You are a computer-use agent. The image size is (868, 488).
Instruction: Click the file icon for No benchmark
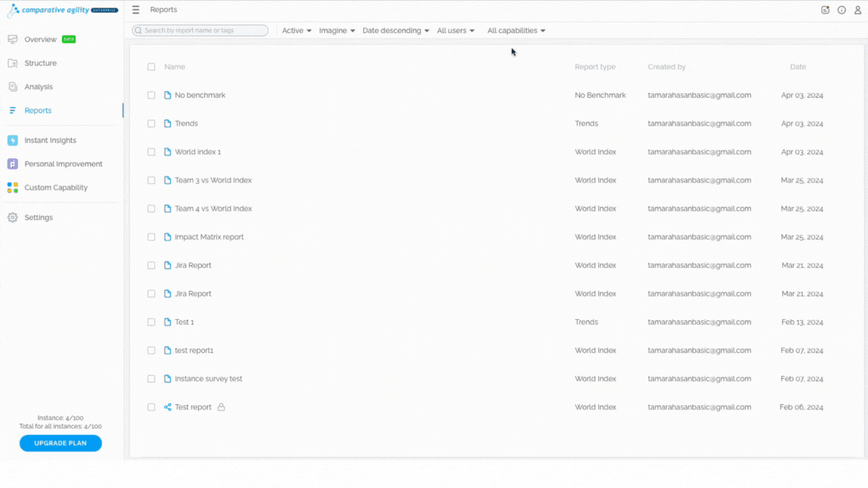point(168,95)
